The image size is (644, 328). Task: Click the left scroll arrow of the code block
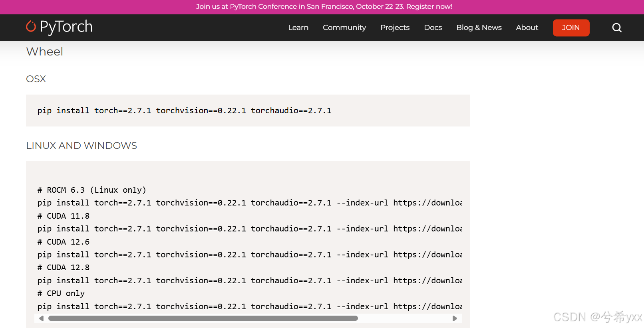pos(41,318)
